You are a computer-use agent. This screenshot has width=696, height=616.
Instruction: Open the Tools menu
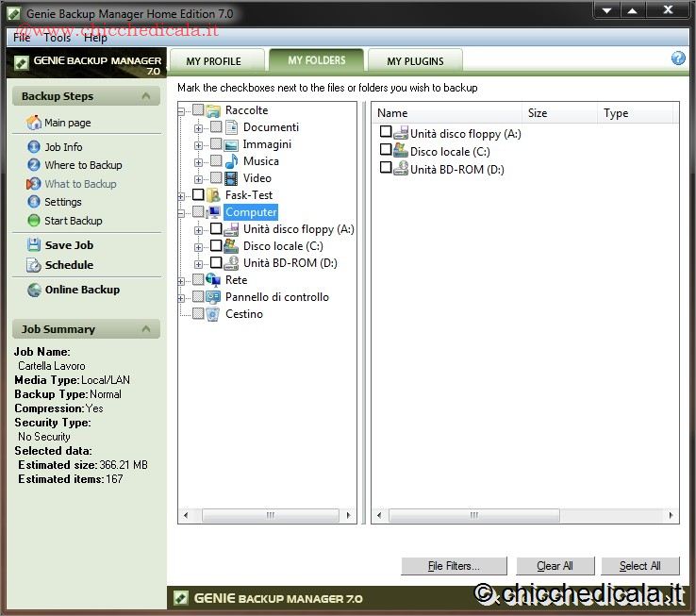[57, 38]
